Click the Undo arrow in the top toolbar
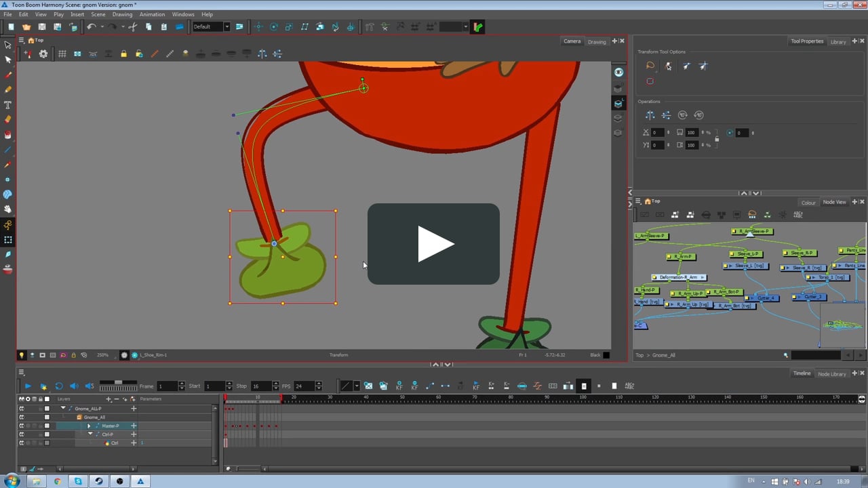 coord(91,27)
